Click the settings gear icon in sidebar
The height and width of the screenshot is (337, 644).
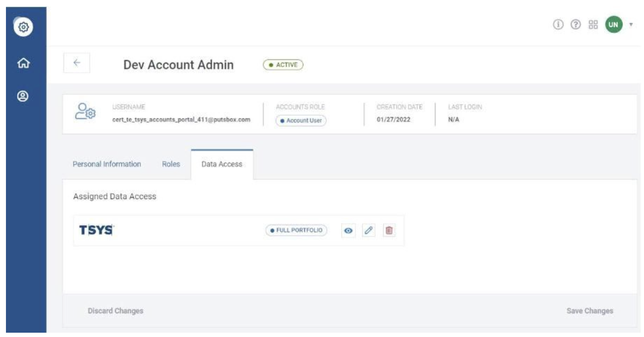(23, 27)
